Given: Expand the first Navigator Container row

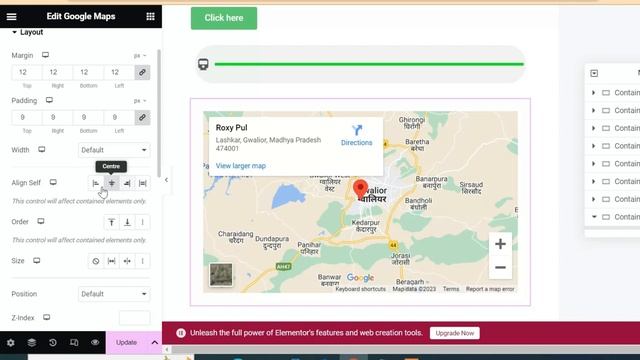Looking at the screenshot, I should (593, 93).
